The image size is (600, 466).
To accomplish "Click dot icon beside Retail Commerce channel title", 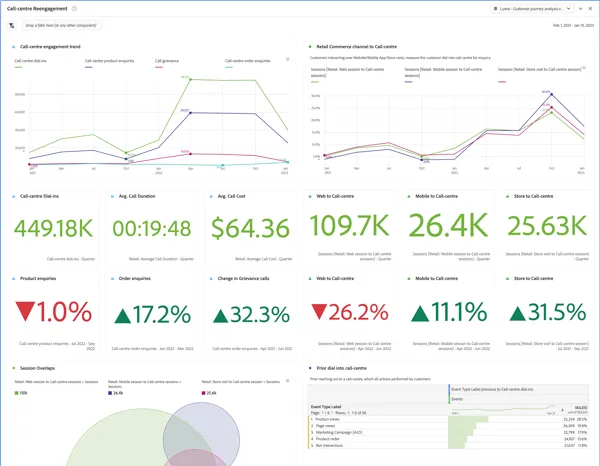I will (310, 47).
